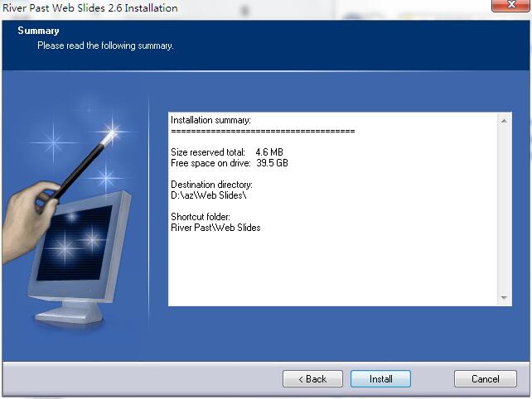Click 'Please read the following summary.' text
Screen dimensions: 532x399
click(105, 46)
